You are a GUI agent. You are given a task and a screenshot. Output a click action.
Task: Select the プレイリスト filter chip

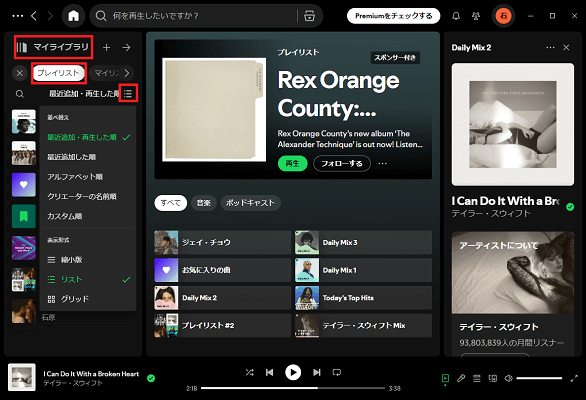58,73
